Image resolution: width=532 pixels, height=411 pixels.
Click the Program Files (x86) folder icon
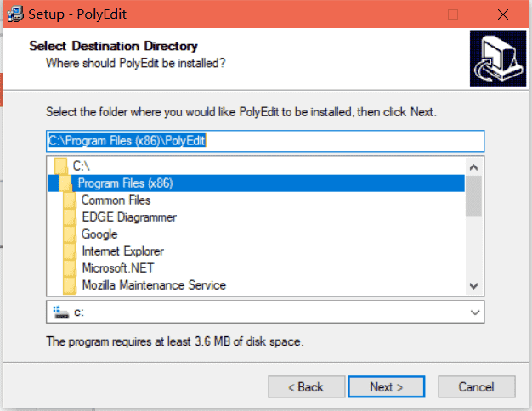click(65, 183)
